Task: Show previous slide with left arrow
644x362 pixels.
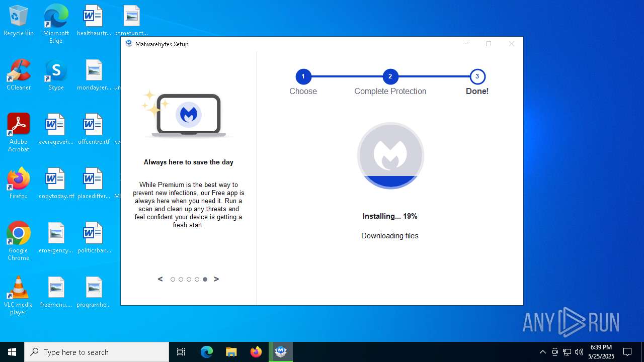Action: click(x=160, y=279)
